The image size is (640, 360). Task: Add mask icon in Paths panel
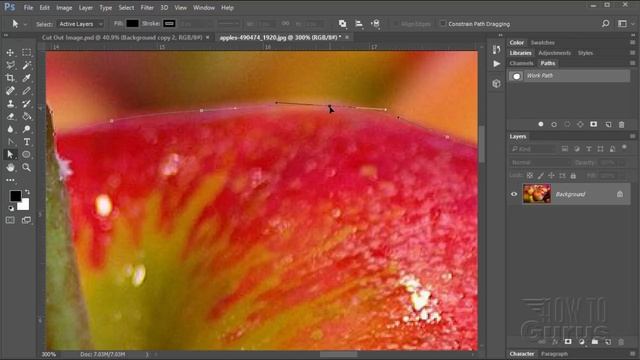click(594, 124)
